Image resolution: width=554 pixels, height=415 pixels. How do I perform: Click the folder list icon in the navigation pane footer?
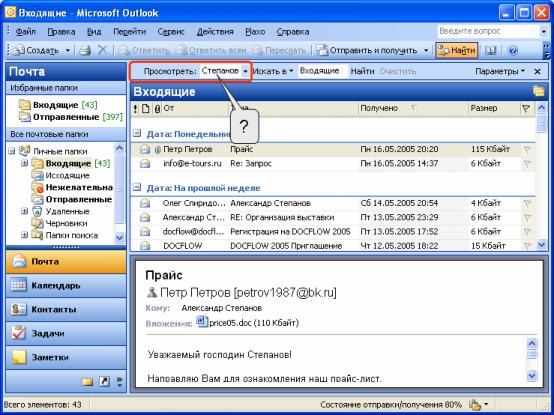(87, 381)
